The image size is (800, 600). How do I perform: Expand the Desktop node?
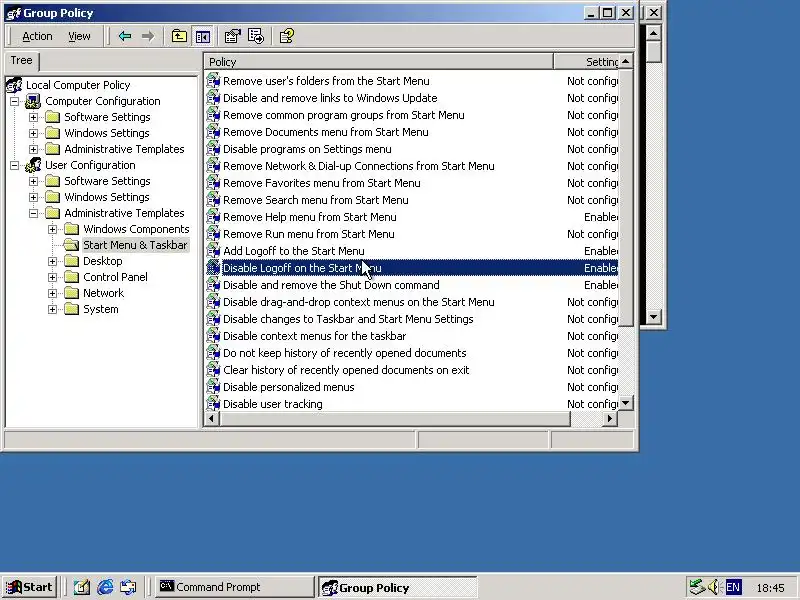click(x=53, y=261)
